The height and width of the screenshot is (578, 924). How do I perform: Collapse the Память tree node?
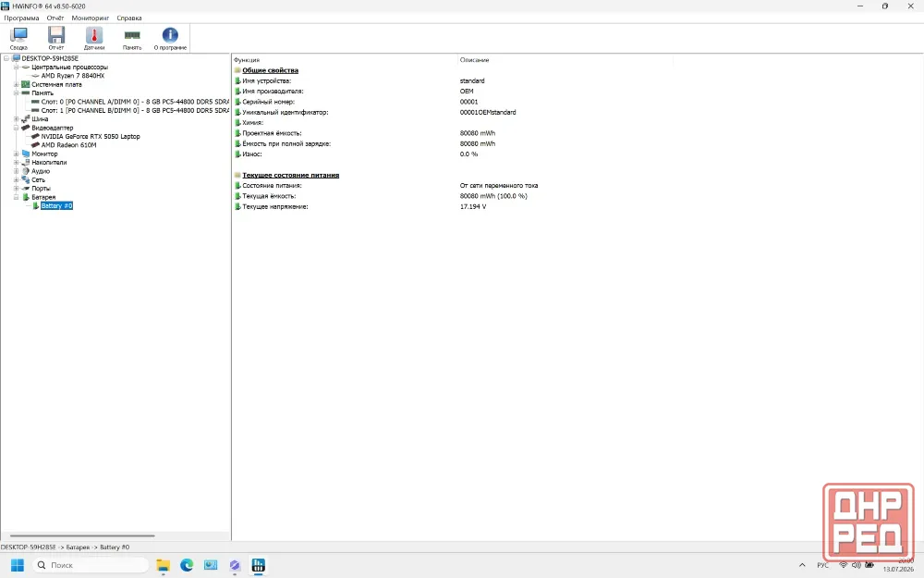tap(17, 93)
